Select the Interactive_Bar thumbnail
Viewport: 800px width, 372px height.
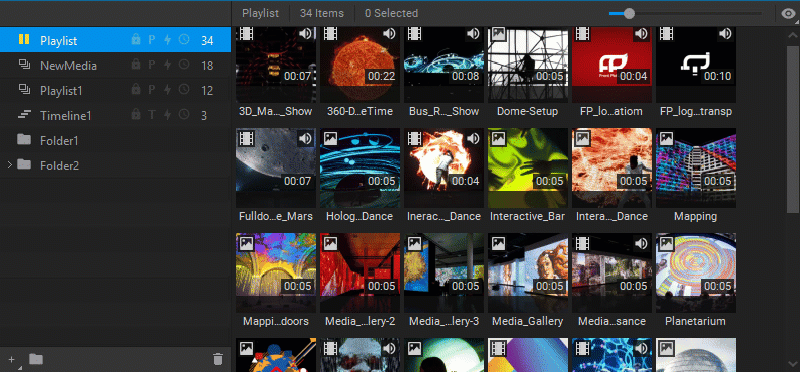(528, 167)
